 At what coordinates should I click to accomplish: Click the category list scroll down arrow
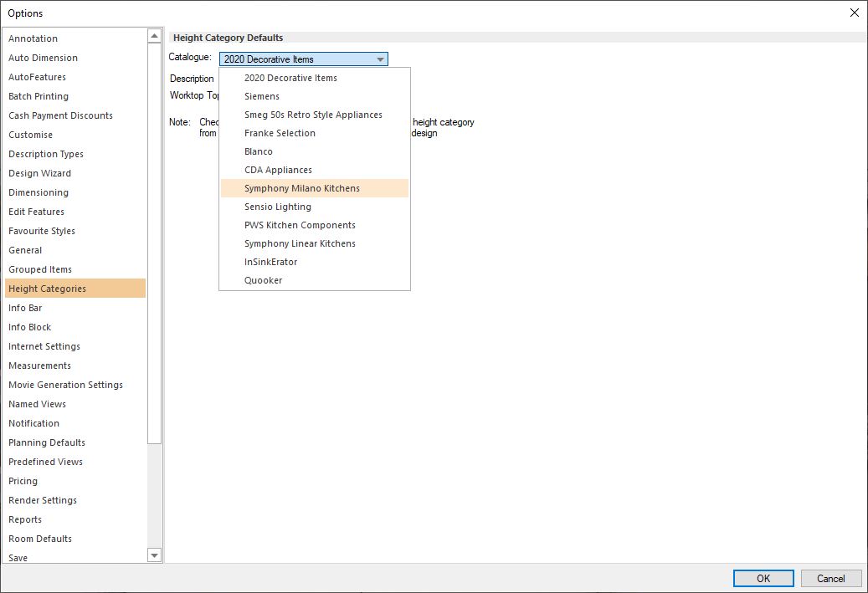pyautogui.click(x=155, y=555)
